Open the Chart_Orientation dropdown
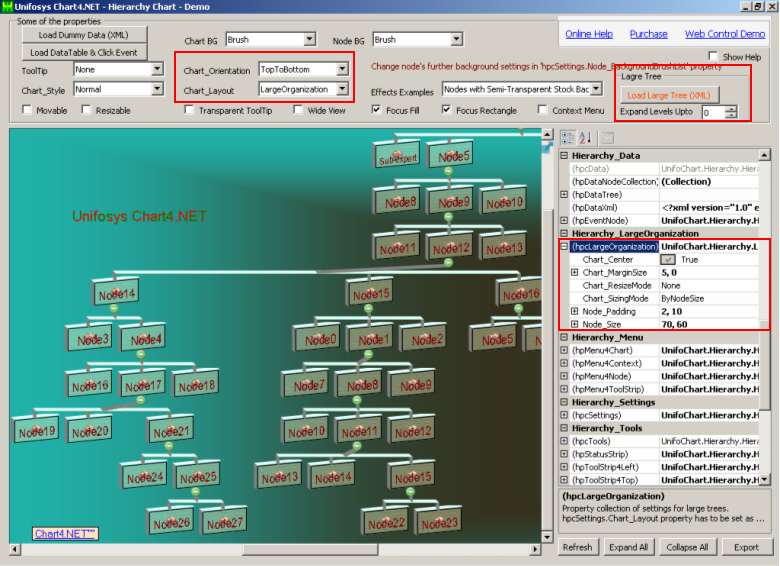Viewport: 780px width, 566px height. coord(342,69)
